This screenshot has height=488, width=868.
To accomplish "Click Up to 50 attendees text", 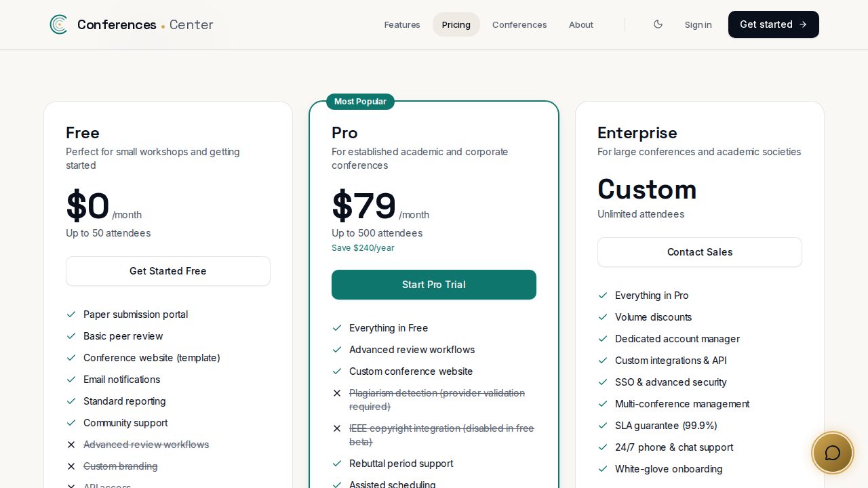I will pos(108,233).
